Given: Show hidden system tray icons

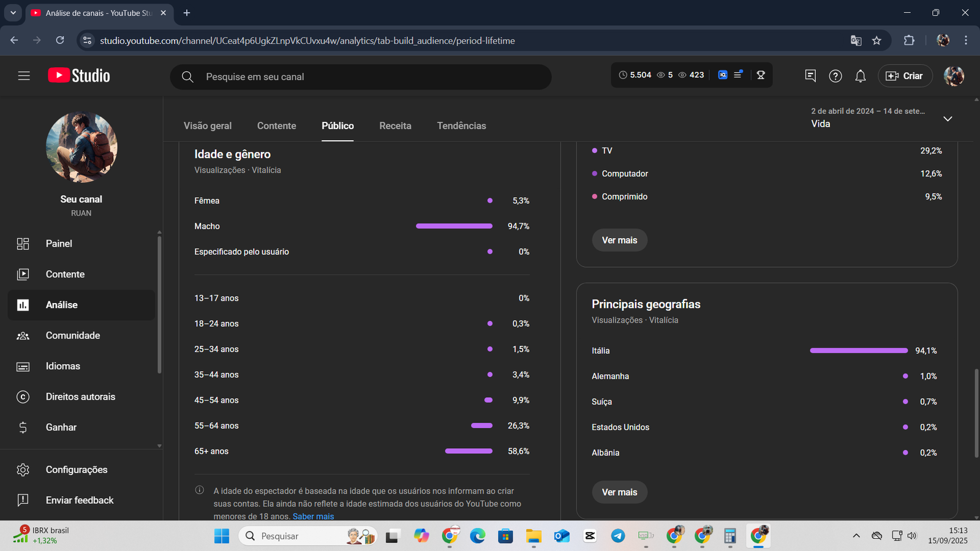Looking at the screenshot, I should (x=856, y=536).
